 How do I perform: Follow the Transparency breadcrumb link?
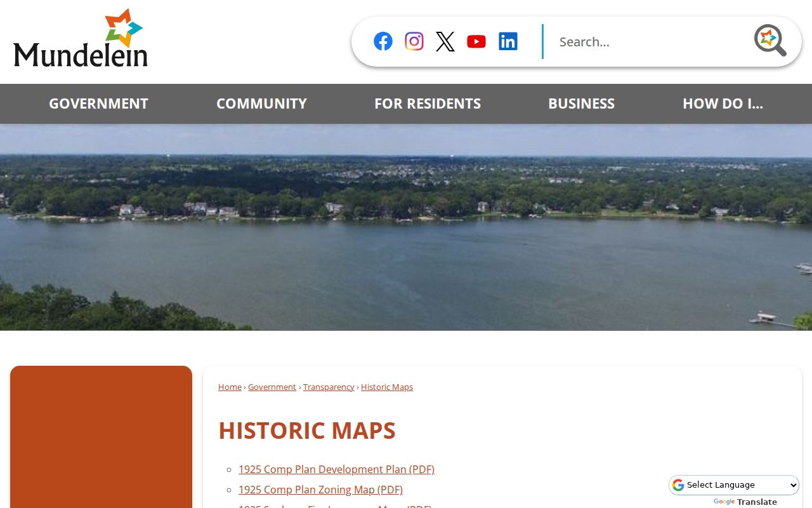pos(329,387)
